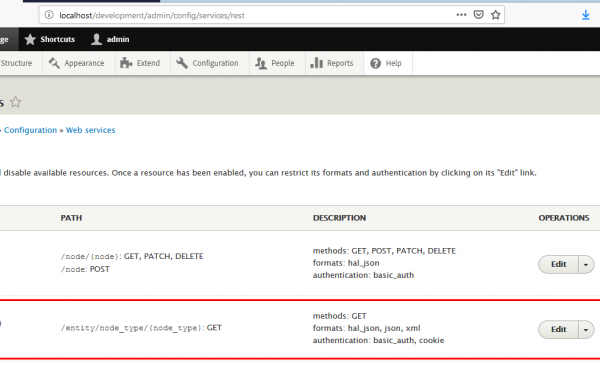Open the Appearance menu item

pyautogui.click(x=79, y=63)
